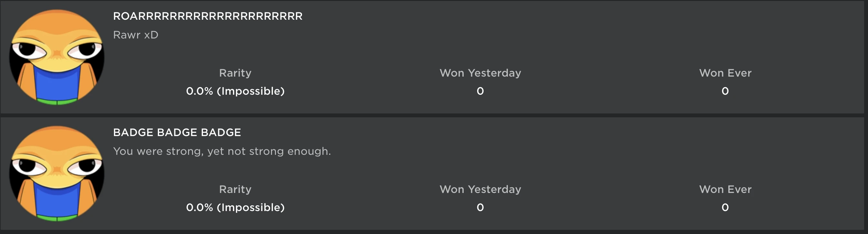Open the ROARRRRRRRRRRRRRRRRRRRR badge title link
Viewport: 868px width, 234px height.
[207, 16]
